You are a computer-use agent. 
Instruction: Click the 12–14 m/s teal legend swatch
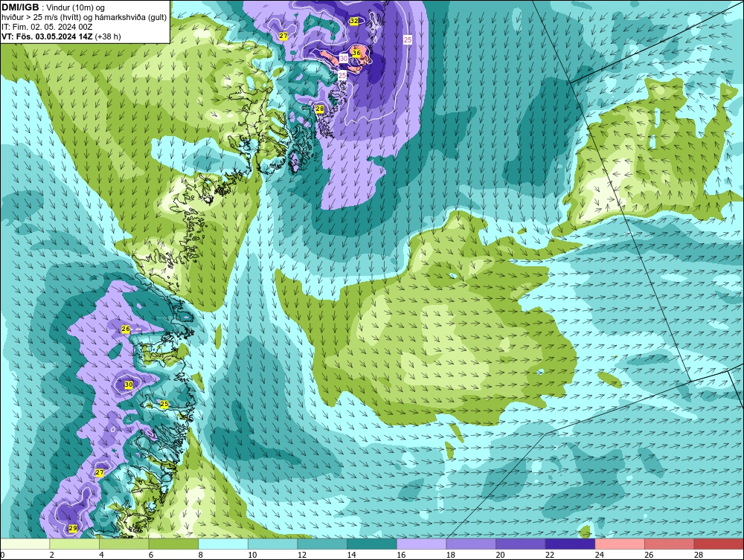click(322, 544)
